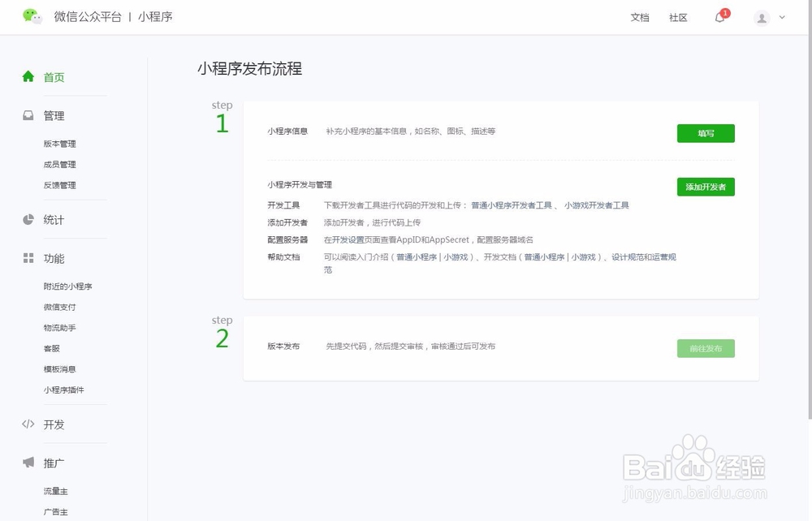Select 推广 section in sidebar
Image resolution: width=812 pixels, height=521 pixels.
pos(54,463)
